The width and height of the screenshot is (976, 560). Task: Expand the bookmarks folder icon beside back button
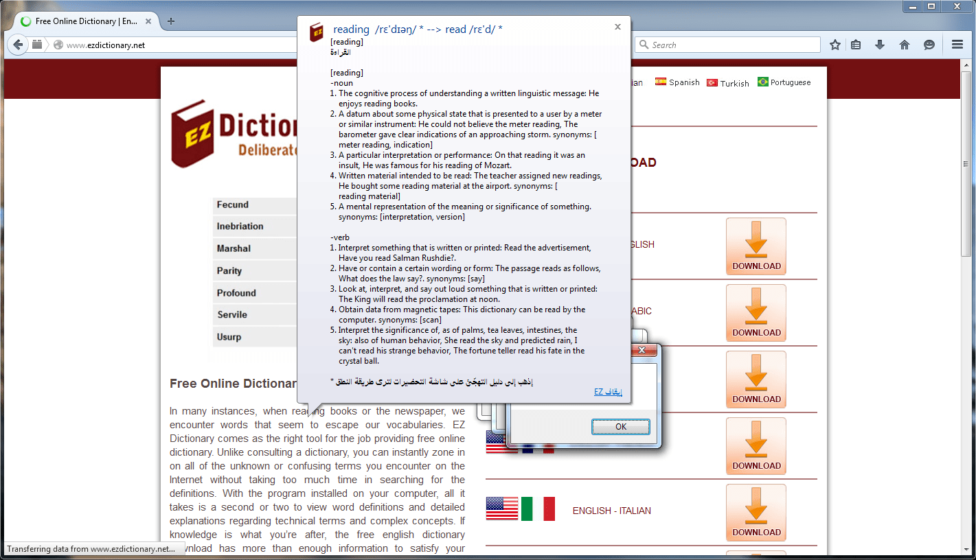(37, 44)
